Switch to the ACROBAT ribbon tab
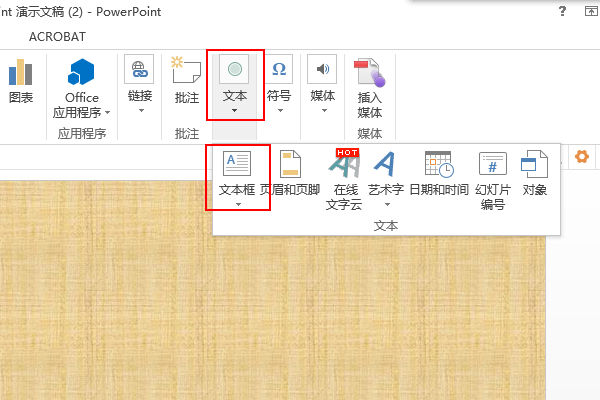The height and width of the screenshot is (400, 600). (x=57, y=37)
